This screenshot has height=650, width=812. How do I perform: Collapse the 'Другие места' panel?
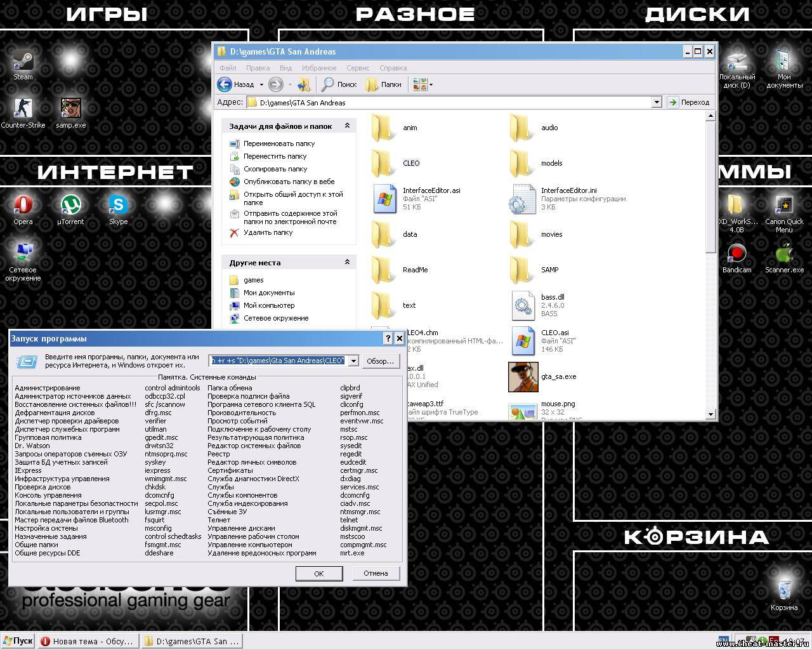[347, 262]
